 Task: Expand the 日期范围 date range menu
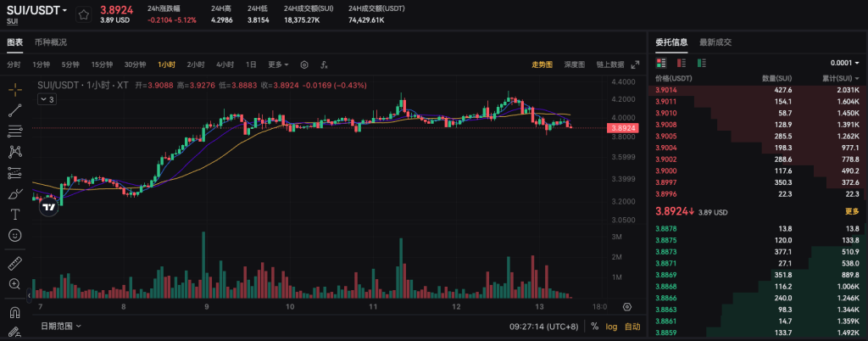[x=62, y=326]
